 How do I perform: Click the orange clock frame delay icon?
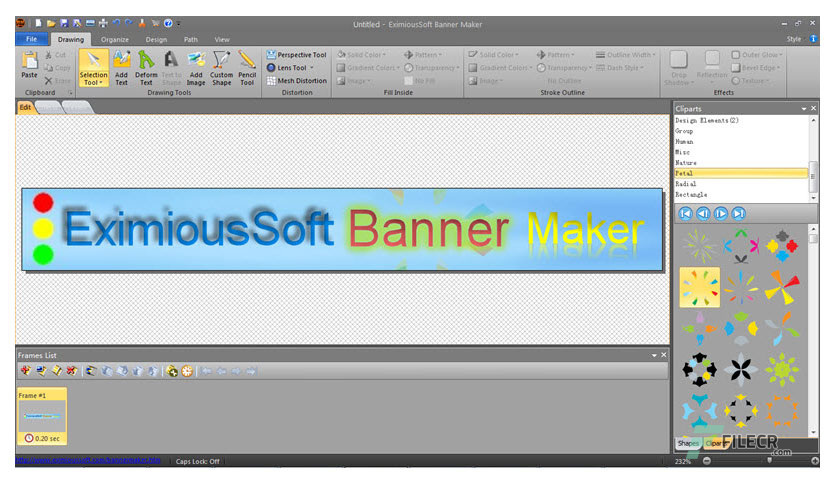tap(187, 371)
